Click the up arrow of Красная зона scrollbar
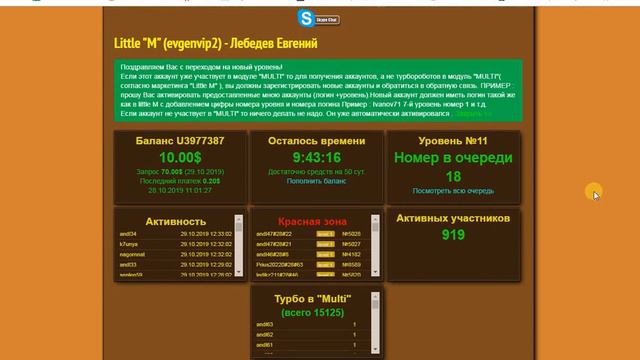Viewport: 640px width, 360px height. (x=375, y=219)
